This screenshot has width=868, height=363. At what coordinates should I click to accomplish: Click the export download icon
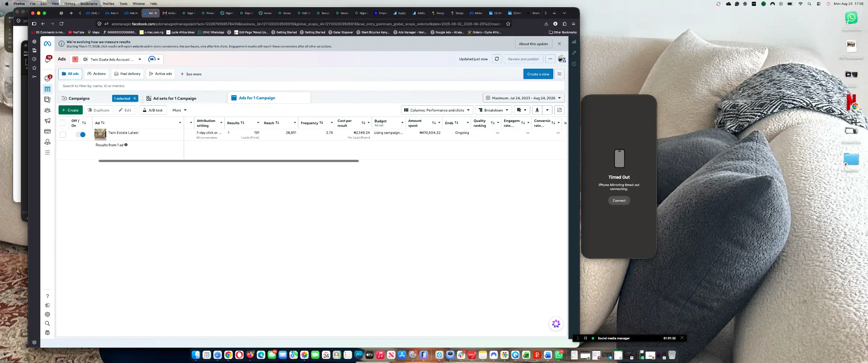537,110
